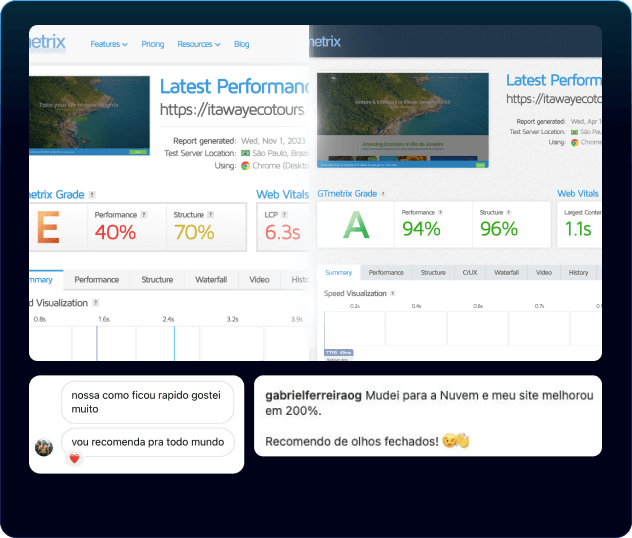Image resolution: width=632 pixels, height=538 pixels.
Task: Open the Features dropdown in left GTmetrix header
Action: [109, 44]
